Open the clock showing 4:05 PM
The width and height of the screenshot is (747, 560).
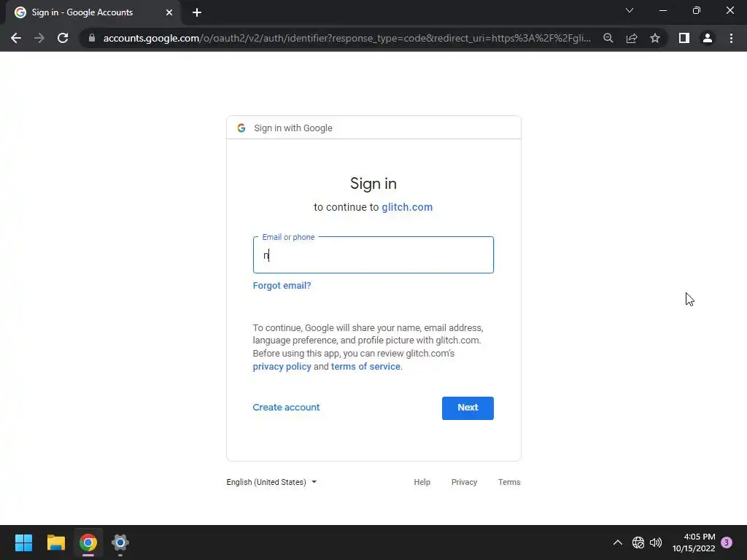[x=694, y=542]
